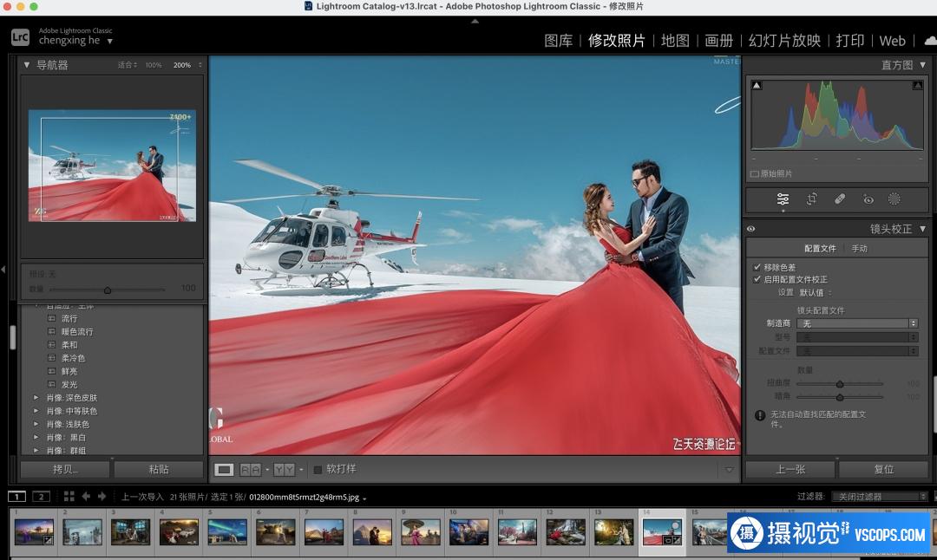
Task: Switch to the 地图 module
Action: [675, 41]
